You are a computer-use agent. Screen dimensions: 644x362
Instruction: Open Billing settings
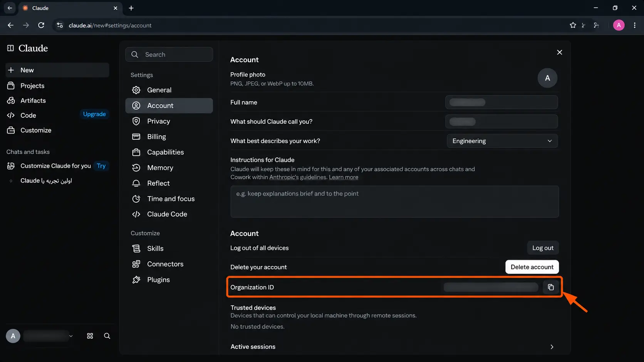click(x=169, y=137)
